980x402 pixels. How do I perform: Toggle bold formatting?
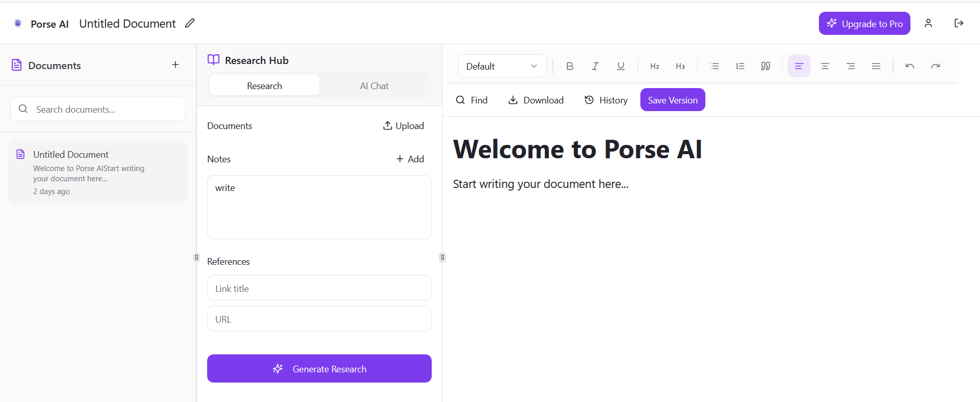(570, 66)
